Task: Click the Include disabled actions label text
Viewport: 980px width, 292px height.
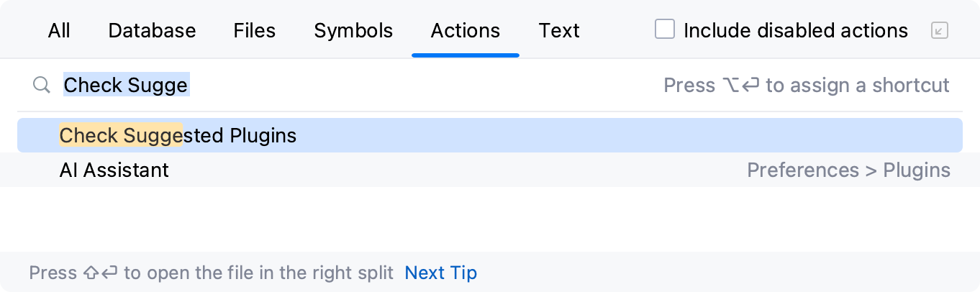Action: pyautogui.click(x=795, y=31)
